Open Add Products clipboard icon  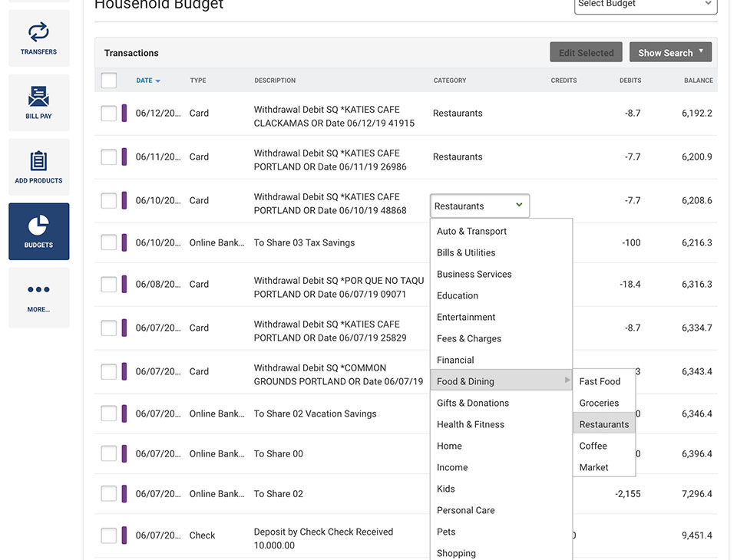[x=38, y=160]
